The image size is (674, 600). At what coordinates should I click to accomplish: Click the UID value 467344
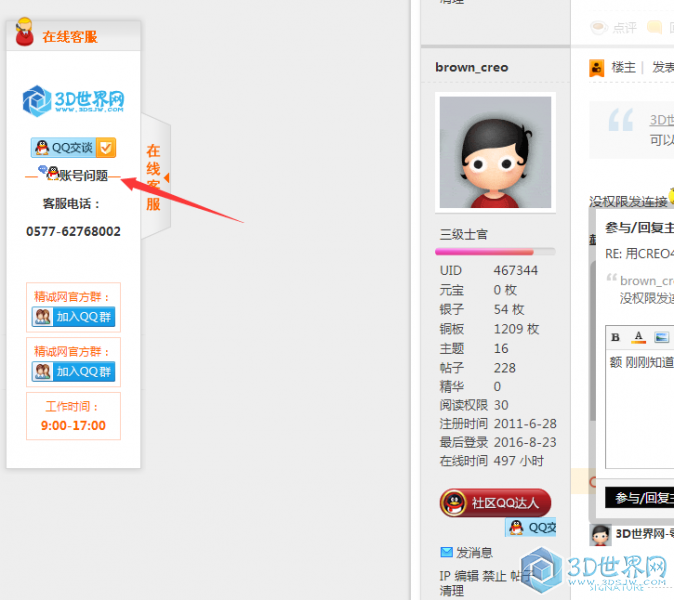pos(516,270)
